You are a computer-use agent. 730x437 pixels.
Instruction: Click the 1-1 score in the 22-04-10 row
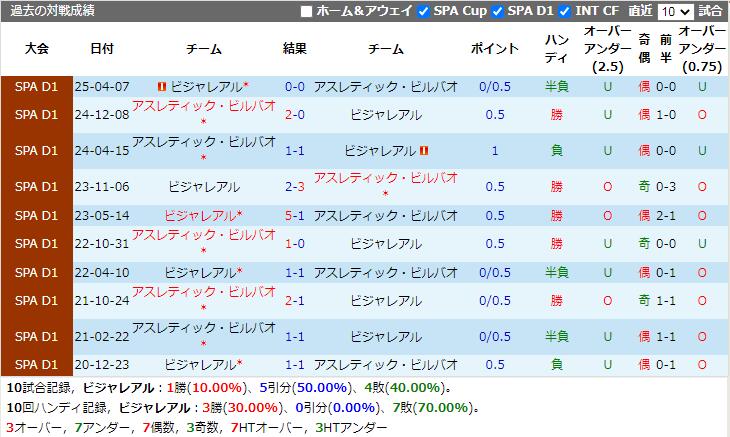coord(295,272)
